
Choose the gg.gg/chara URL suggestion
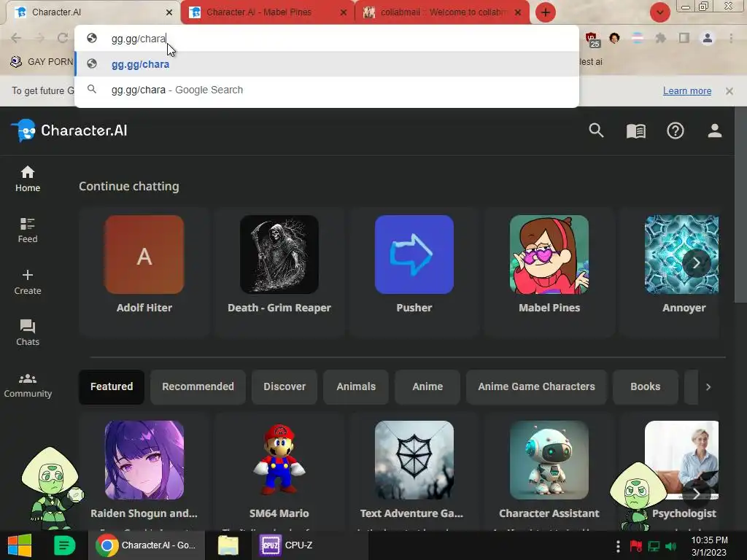[327, 64]
